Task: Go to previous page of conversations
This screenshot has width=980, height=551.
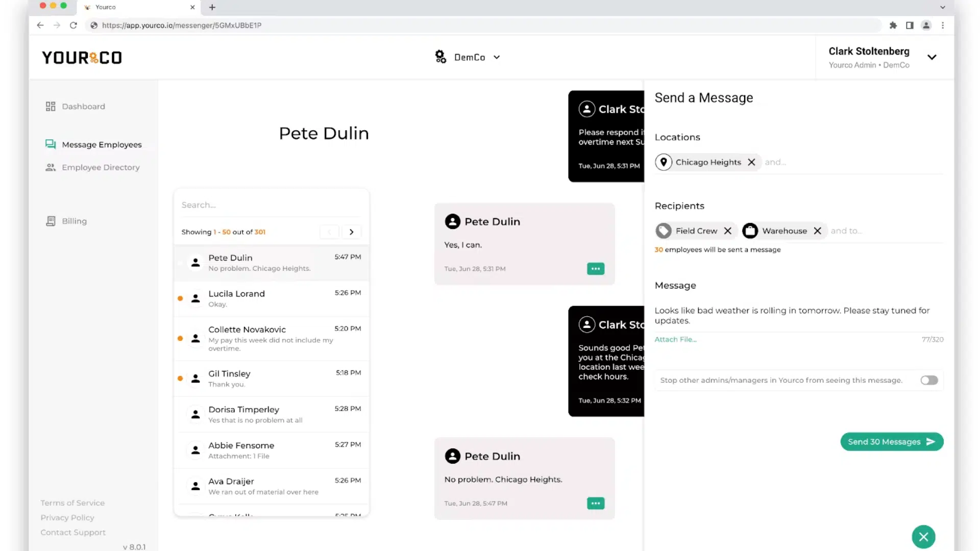Action: point(330,232)
